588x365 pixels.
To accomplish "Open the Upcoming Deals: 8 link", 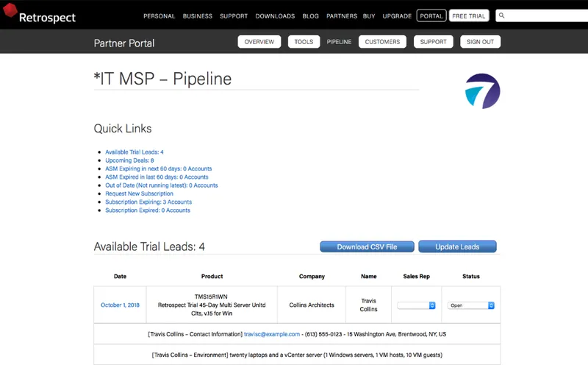I will [x=129, y=160].
